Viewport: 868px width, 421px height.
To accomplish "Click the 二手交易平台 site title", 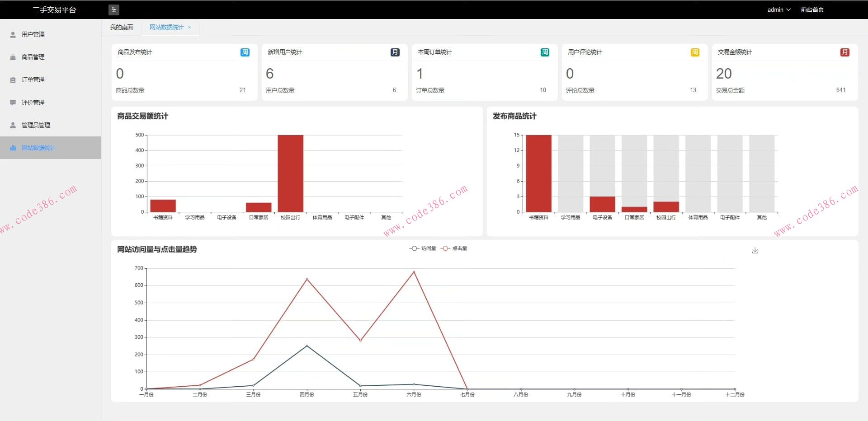I will [x=54, y=9].
